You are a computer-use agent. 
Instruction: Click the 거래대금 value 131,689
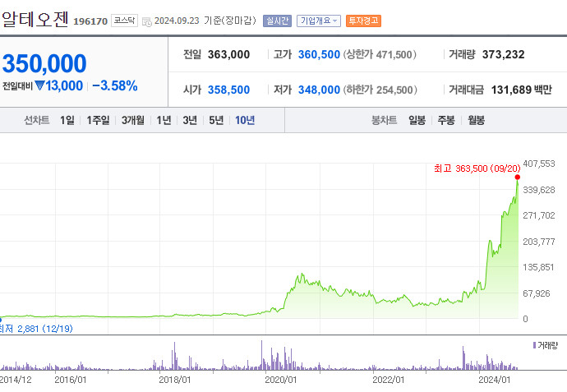(510, 90)
